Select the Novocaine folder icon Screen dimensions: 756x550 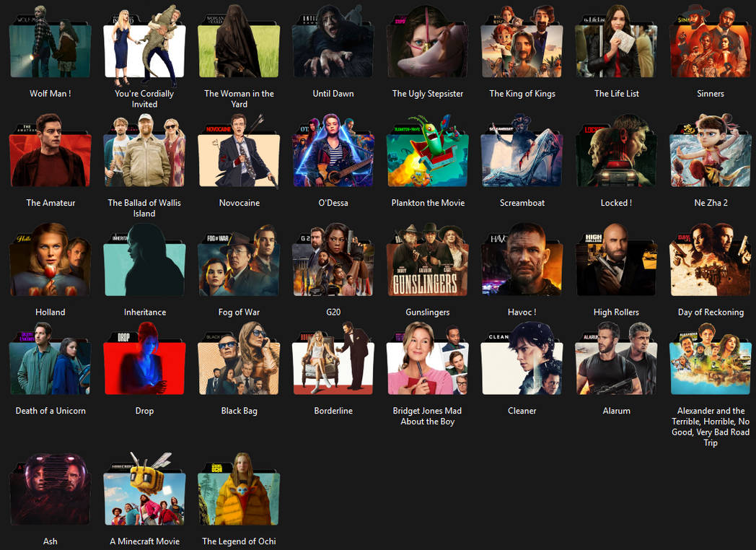coord(239,151)
